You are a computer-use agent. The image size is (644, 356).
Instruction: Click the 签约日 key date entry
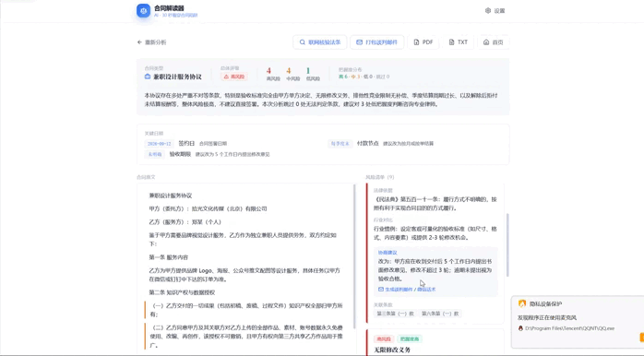[x=186, y=143]
